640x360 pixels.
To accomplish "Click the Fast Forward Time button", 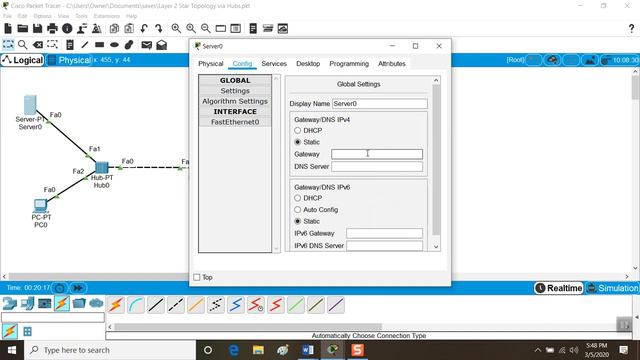I will click(x=78, y=288).
